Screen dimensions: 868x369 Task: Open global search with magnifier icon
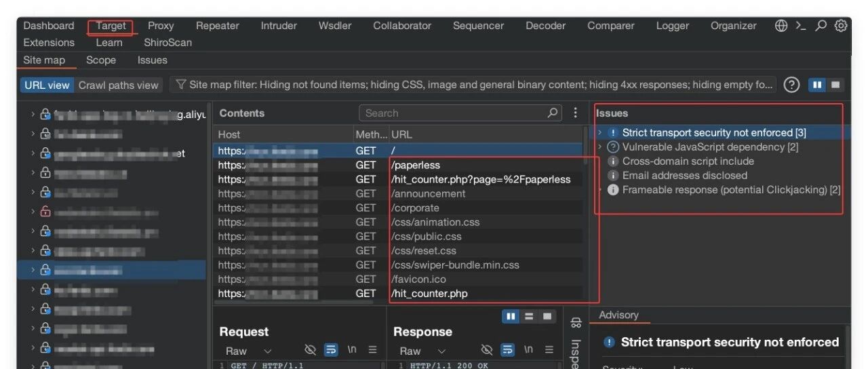point(821,26)
